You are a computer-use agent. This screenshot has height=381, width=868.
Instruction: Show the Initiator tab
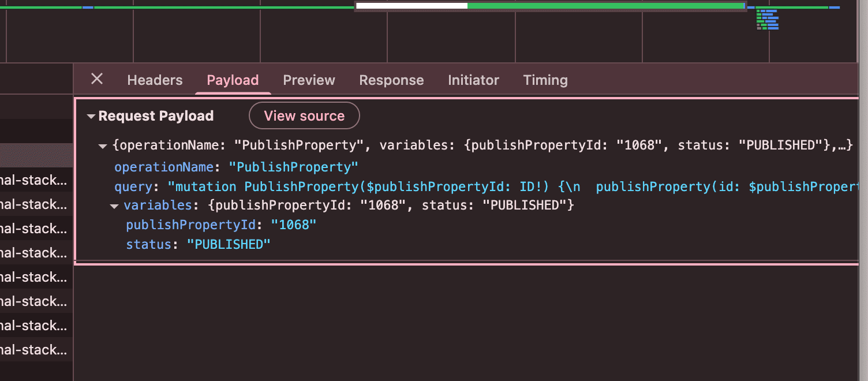click(x=473, y=80)
